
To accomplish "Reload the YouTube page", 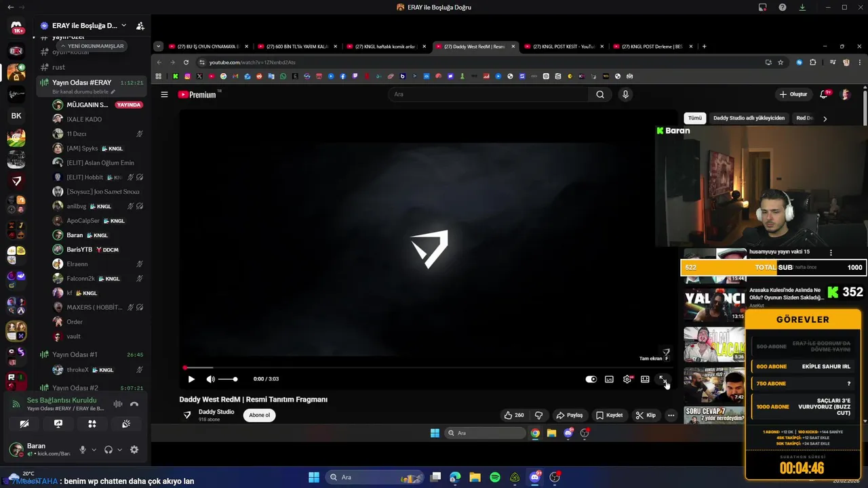I will tap(186, 62).
